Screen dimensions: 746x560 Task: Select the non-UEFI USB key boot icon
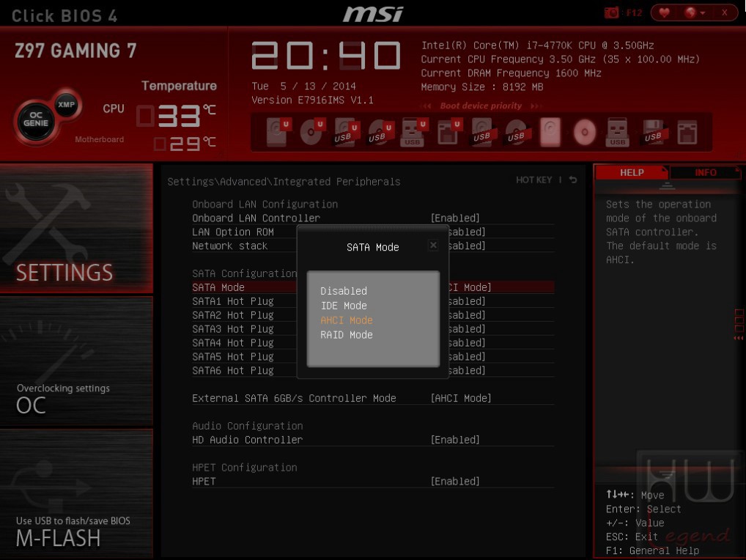pyautogui.click(x=618, y=131)
